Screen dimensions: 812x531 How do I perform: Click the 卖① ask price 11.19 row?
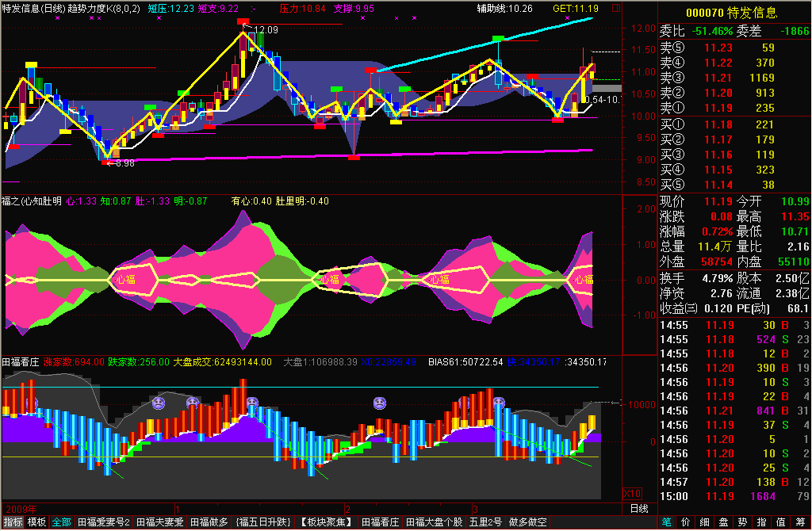point(731,108)
